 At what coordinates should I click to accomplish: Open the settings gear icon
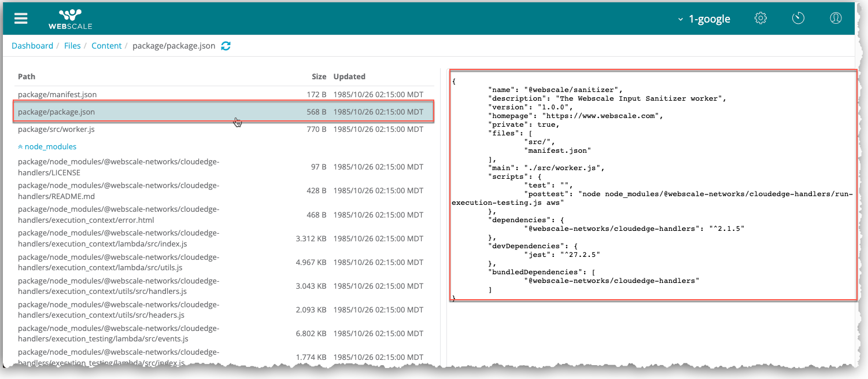click(760, 19)
